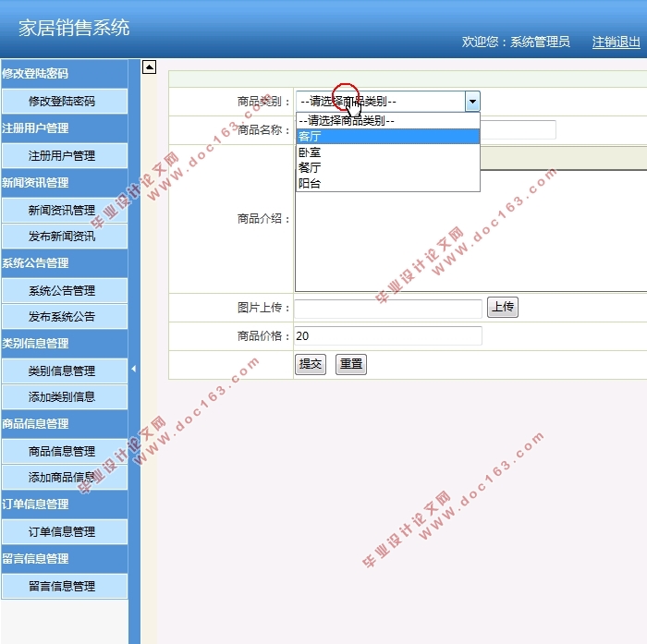
Task: Choose the --请选择商品类别-- option in list
Action: 388,120
